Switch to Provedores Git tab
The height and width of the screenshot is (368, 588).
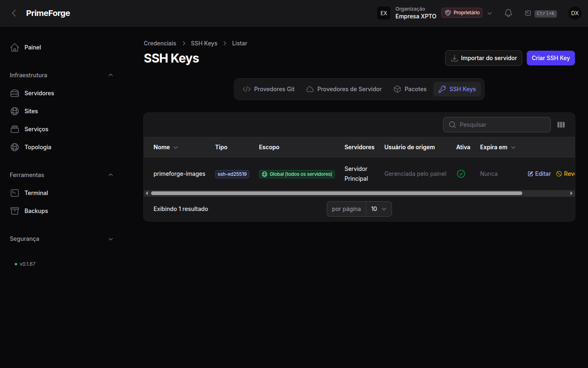coord(269,89)
